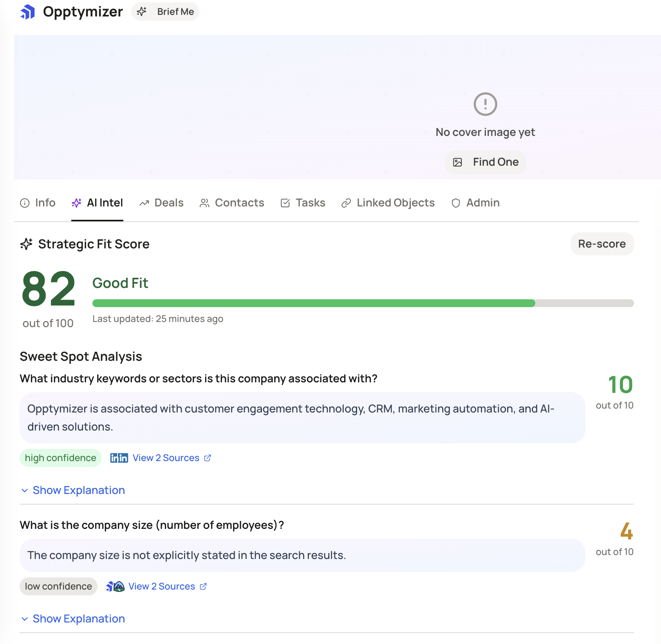661x644 pixels.
Task: Open View 2 Sources for company size
Action: [162, 586]
